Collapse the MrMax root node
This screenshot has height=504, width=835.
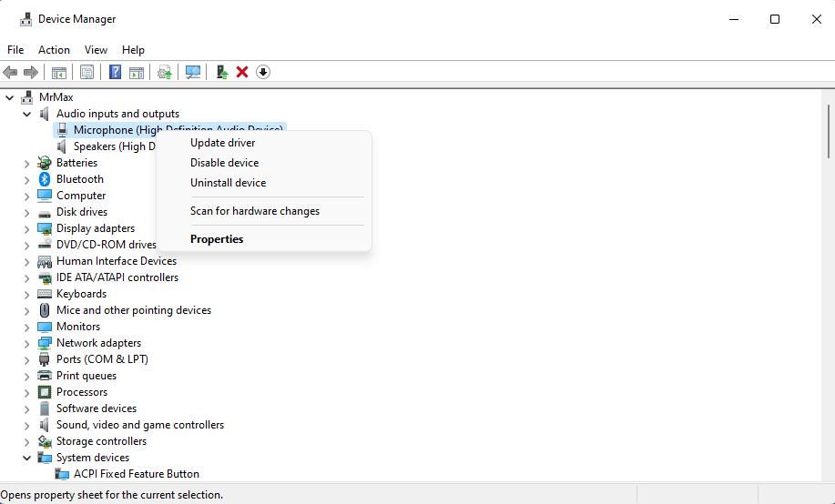[x=10, y=97]
